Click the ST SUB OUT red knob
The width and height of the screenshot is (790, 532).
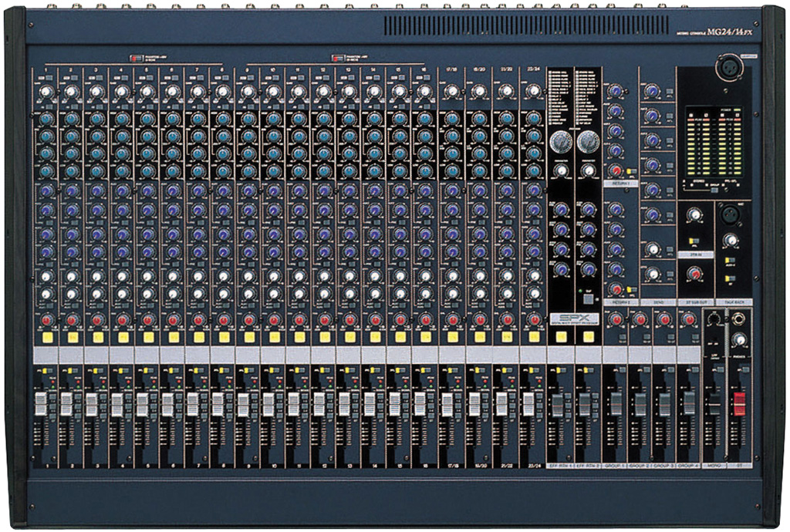point(694,272)
